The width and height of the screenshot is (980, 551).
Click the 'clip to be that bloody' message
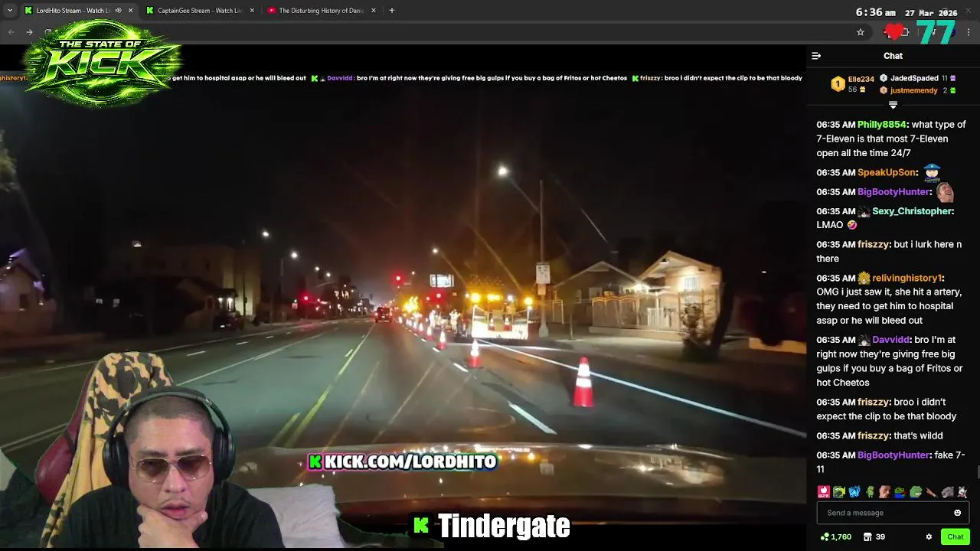887,409
